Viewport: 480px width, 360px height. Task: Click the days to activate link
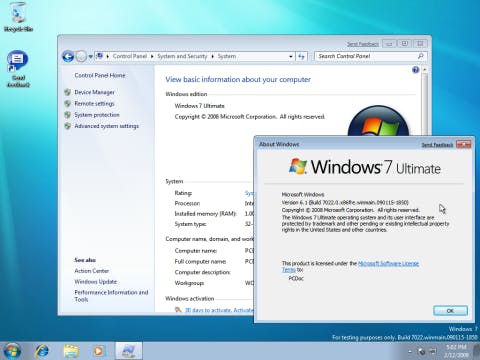click(219, 310)
